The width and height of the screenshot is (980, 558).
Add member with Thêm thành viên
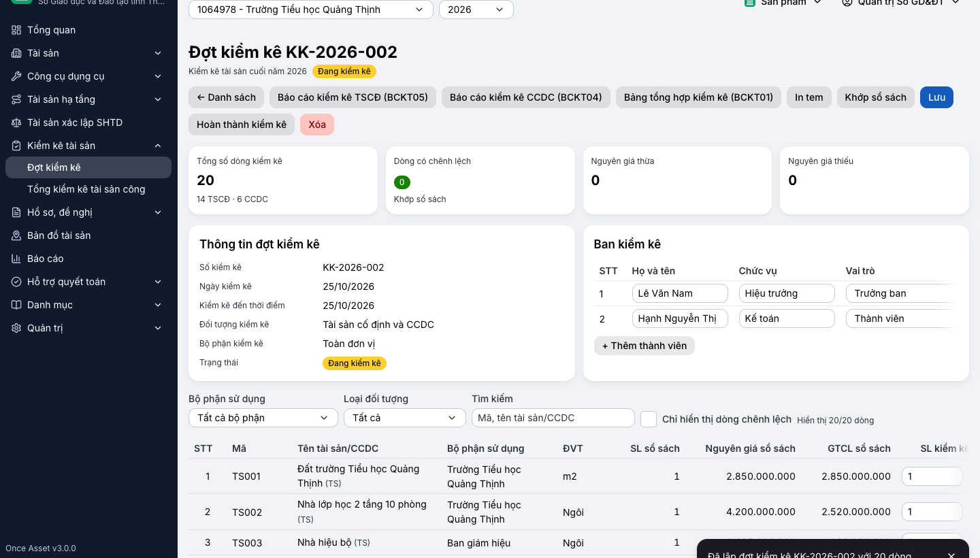[644, 346]
